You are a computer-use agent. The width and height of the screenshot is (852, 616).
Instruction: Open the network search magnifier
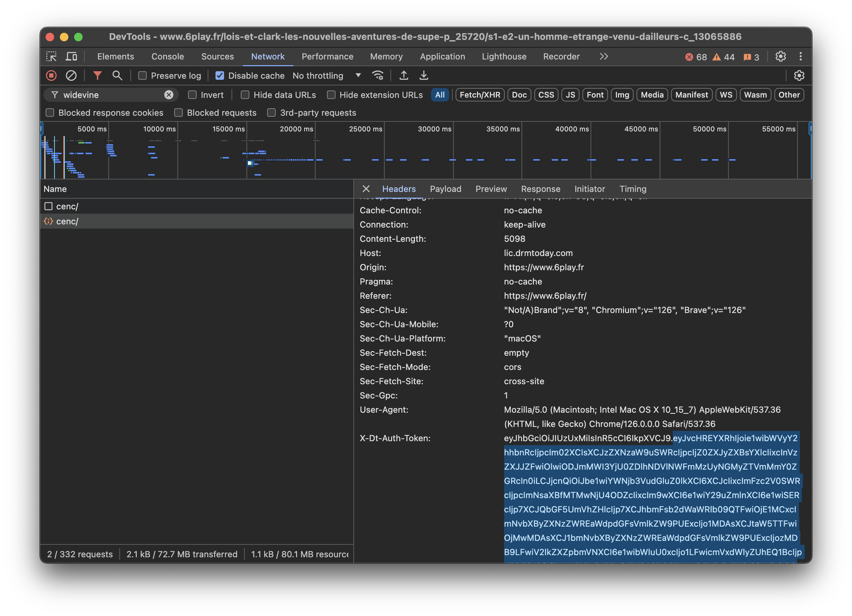[117, 75]
